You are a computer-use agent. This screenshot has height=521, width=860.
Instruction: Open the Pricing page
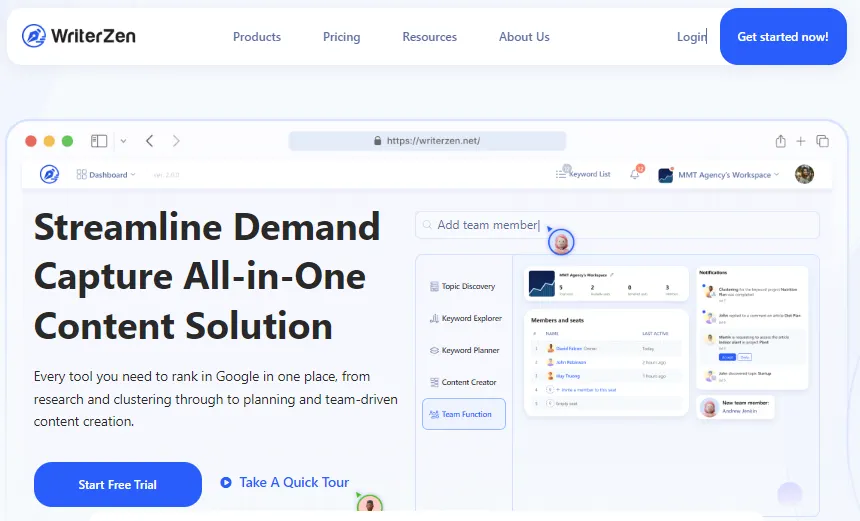[x=341, y=37]
